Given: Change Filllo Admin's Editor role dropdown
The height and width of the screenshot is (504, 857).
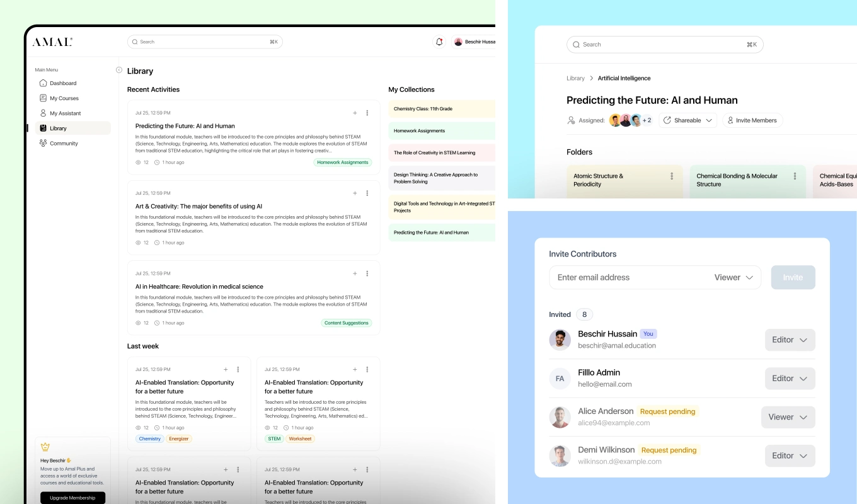Looking at the screenshot, I should click(x=790, y=379).
